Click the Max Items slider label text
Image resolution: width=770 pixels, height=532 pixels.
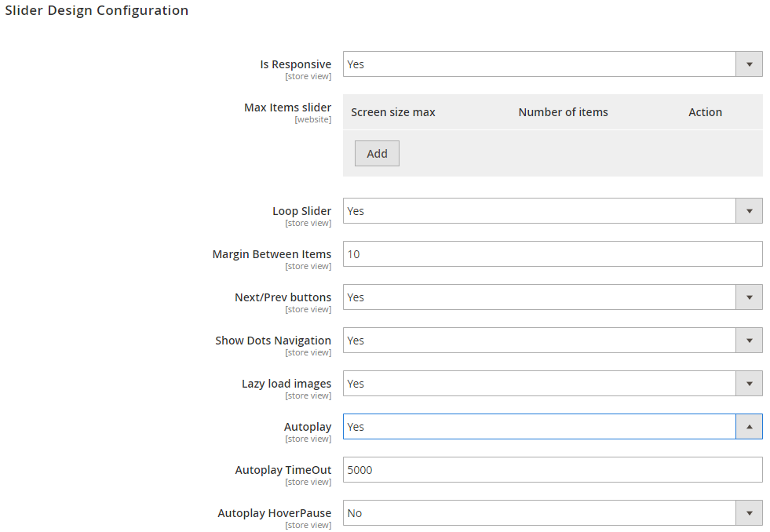click(x=287, y=107)
